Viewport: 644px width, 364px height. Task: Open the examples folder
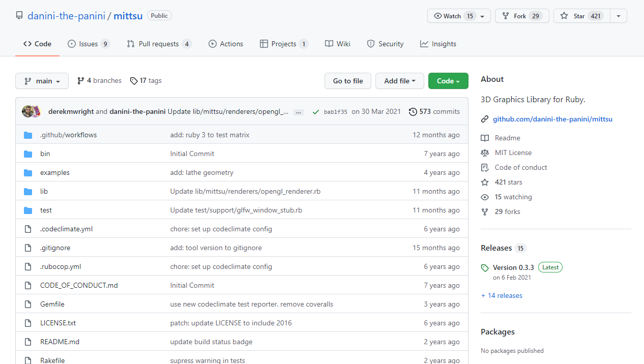point(55,172)
